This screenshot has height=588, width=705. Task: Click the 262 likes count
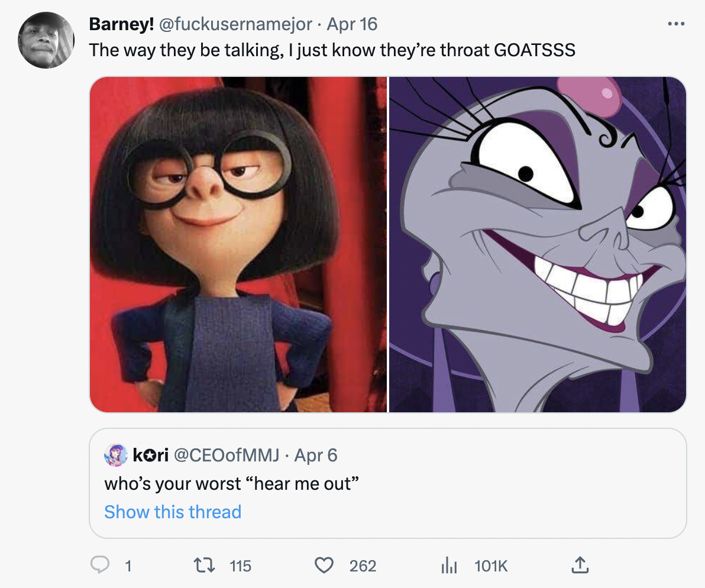363,566
